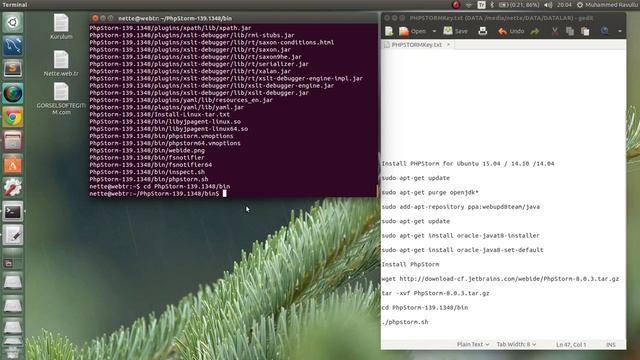Viewport: 640px width, 360px height.
Task: Click the Cut scissors icon in gedit
Action: click(x=555, y=31)
